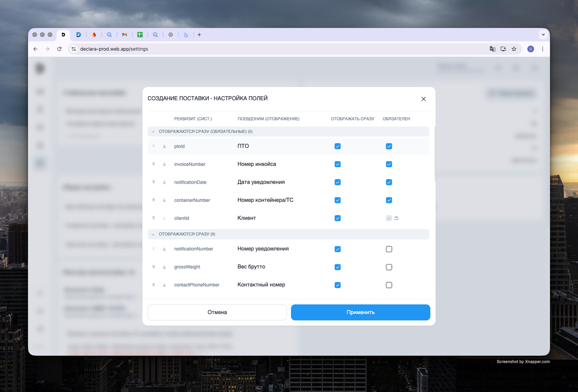Uncheck required for invoiceNumber
The height and width of the screenshot is (392, 578).
coord(389,164)
